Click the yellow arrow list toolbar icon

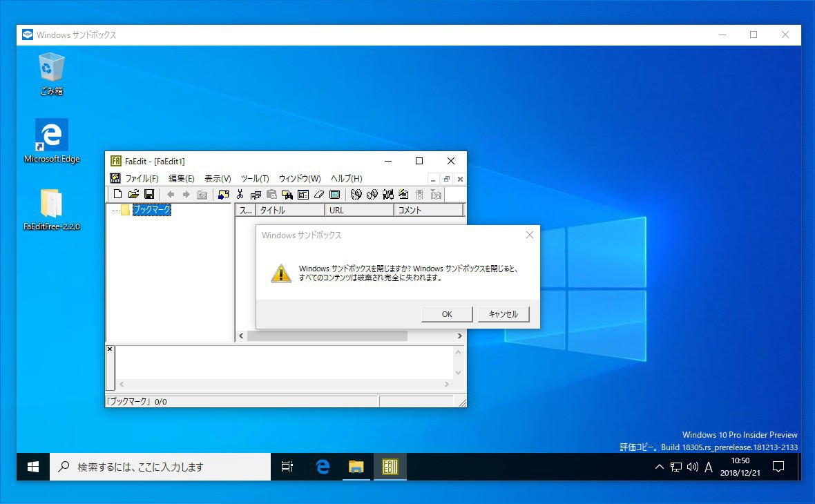403,194
